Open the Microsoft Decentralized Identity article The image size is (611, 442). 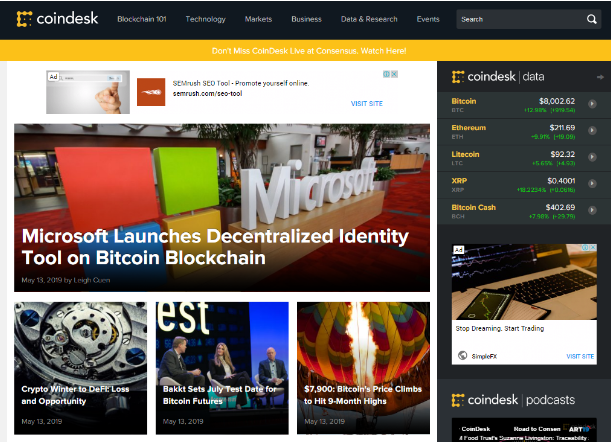point(222,208)
